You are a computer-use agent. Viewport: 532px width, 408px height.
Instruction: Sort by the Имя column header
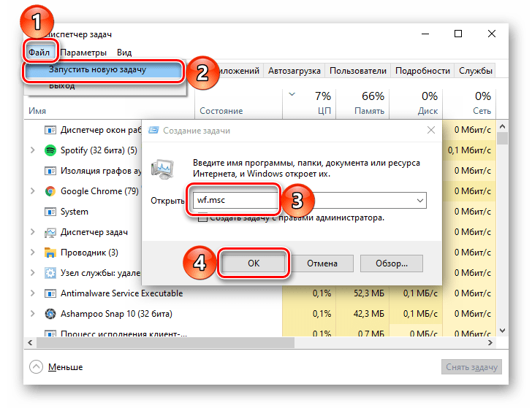[x=37, y=111]
